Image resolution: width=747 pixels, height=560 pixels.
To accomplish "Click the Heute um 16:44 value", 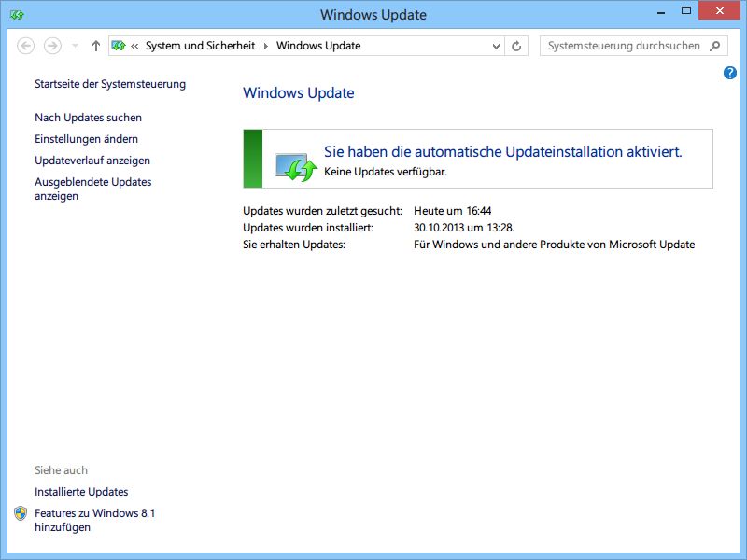I will point(453,211).
